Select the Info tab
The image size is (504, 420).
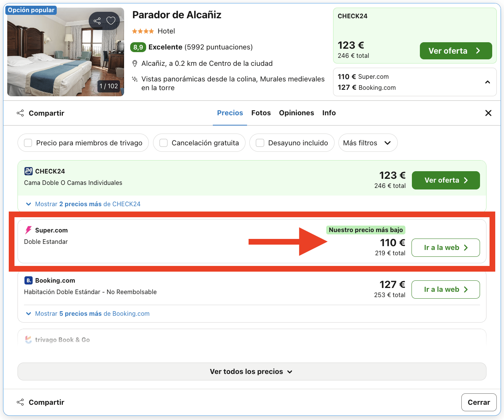pos(329,113)
